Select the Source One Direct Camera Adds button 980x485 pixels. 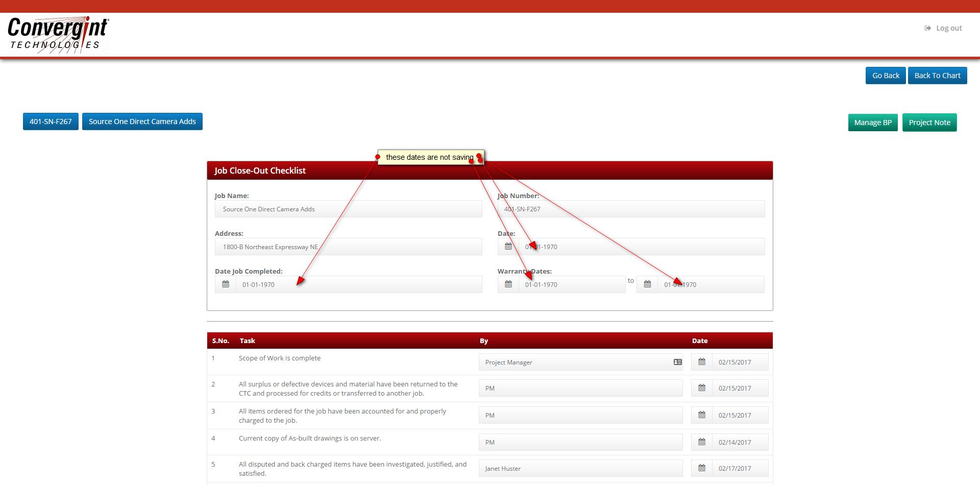tap(142, 122)
